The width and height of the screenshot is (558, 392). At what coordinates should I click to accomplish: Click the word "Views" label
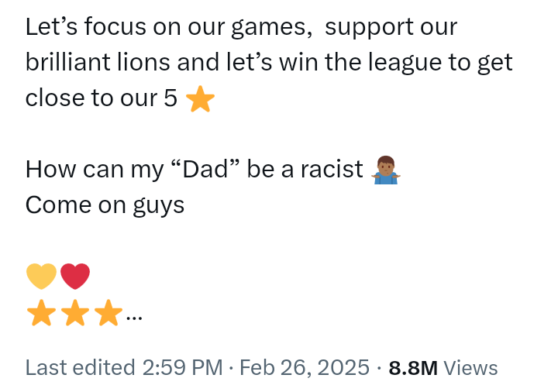(x=471, y=367)
